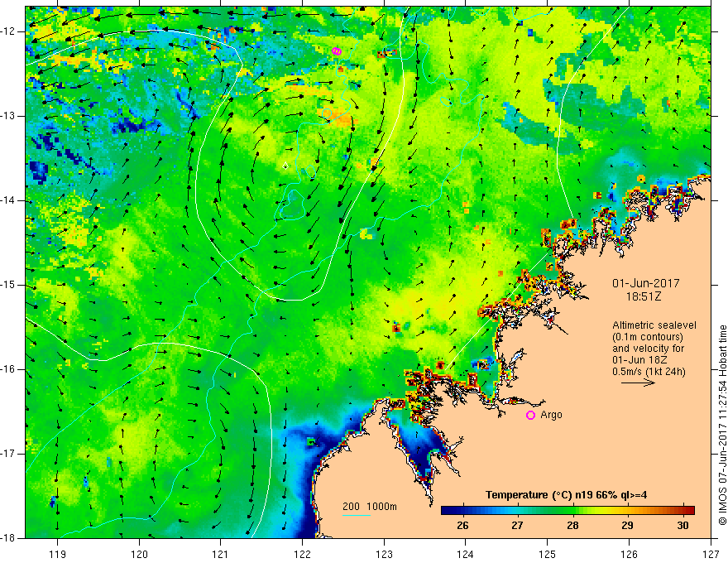Click the 'Altimetric sealevel' caption line

[x=654, y=325]
